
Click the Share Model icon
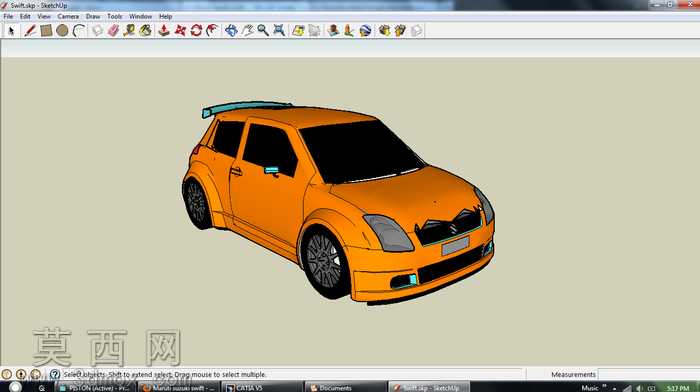click(x=400, y=30)
